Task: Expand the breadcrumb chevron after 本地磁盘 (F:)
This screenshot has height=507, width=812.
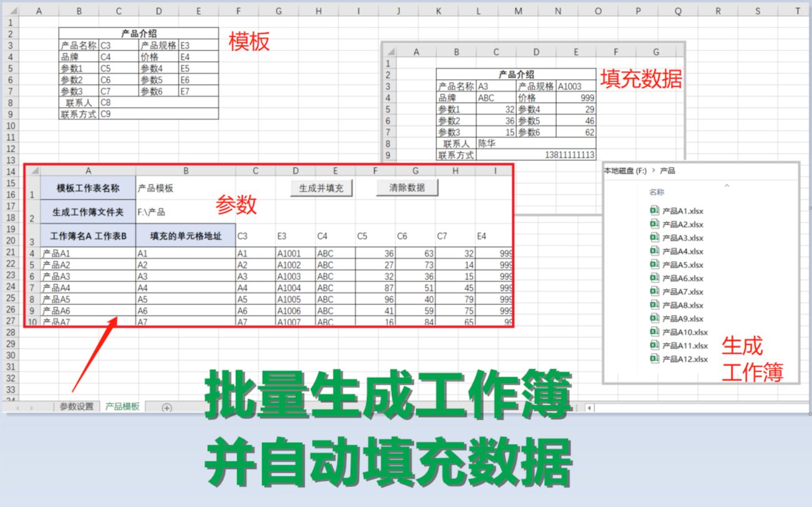Action: 653,170
